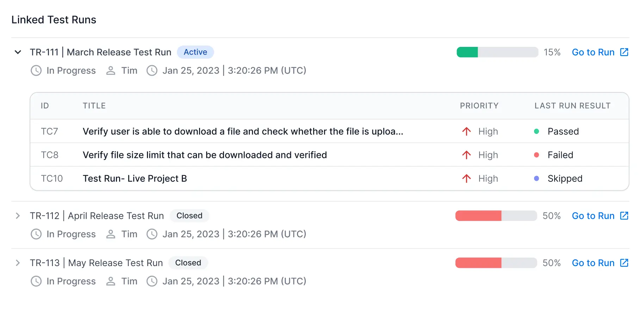The image size is (644, 320).
Task: Open the TC10 Test Run- Live Project B row
Action: [135, 179]
